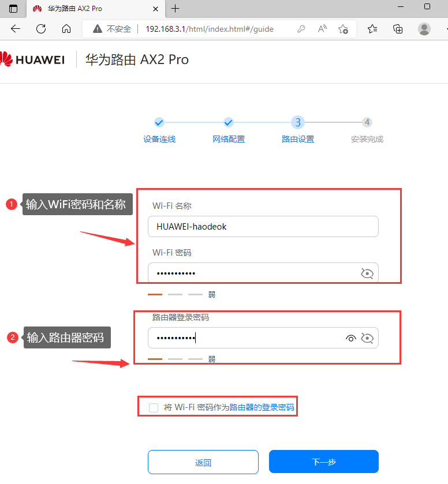
Task: Open the tab actions menu icon
Action: 13,9
